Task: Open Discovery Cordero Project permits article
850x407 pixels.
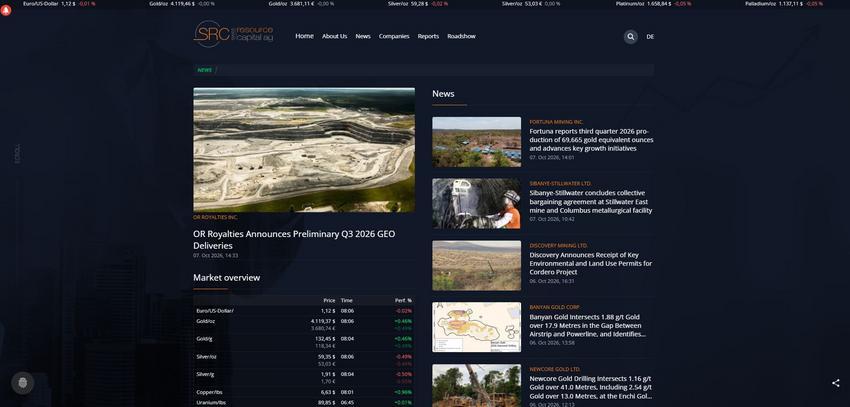Action: pos(591,263)
